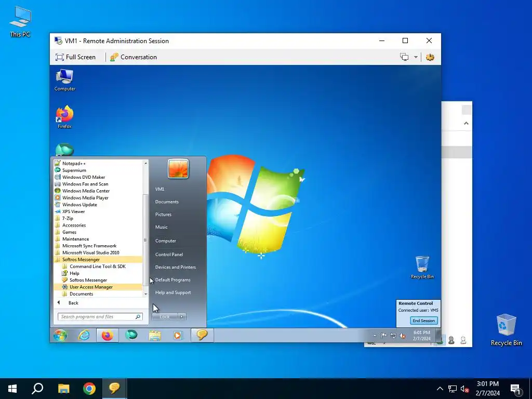Collapse the Softros Messenger folder
Viewport: 532px width, 399px height.
point(98,260)
